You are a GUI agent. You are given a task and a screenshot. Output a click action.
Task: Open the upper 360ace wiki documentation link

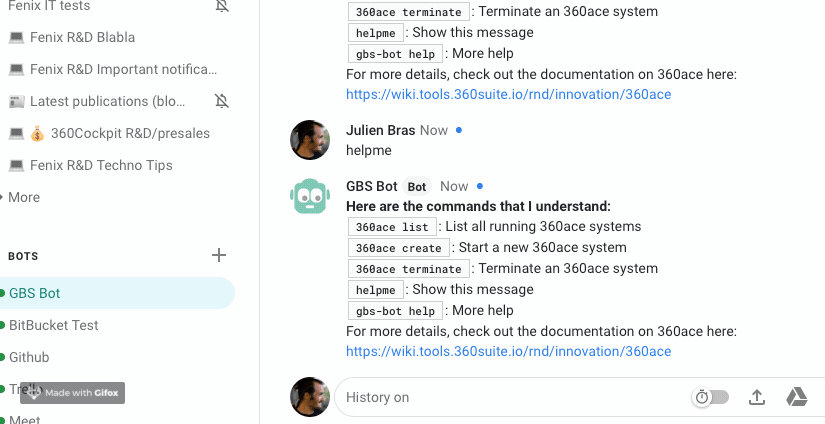(508, 95)
